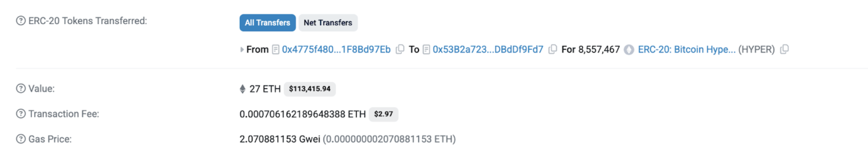Click the Ethereum diamond icon by 27 ETH
The width and height of the screenshot is (868, 167).
point(242,89)
